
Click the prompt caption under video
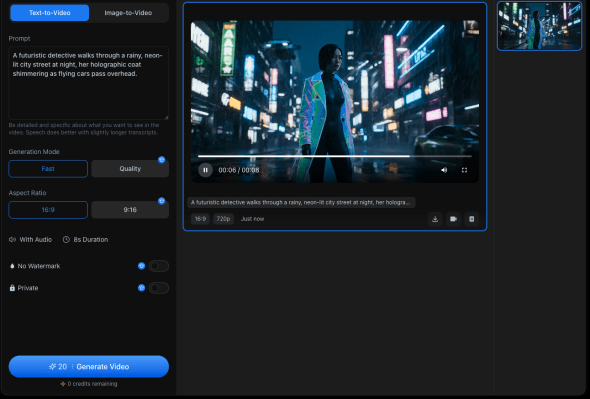301,203
